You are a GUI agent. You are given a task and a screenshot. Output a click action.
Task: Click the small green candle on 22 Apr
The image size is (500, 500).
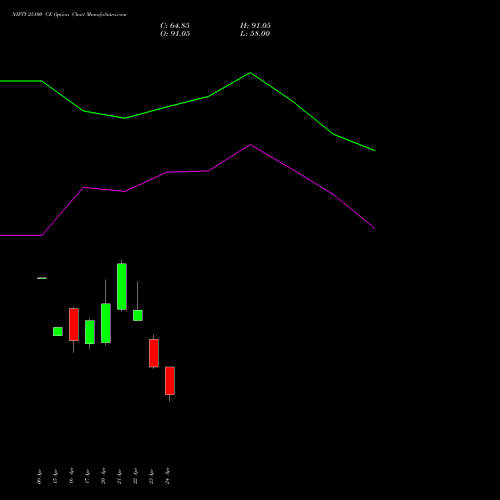point(138,315)
